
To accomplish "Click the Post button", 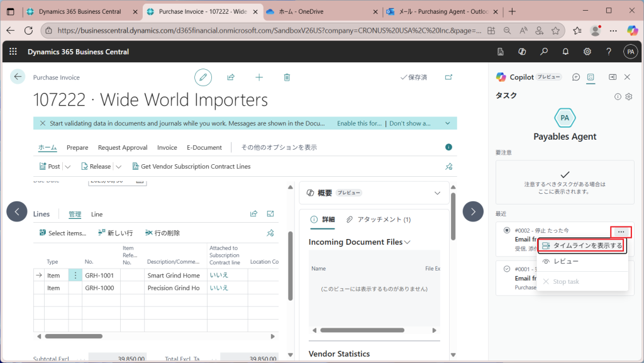I will (x=50, y=166).
